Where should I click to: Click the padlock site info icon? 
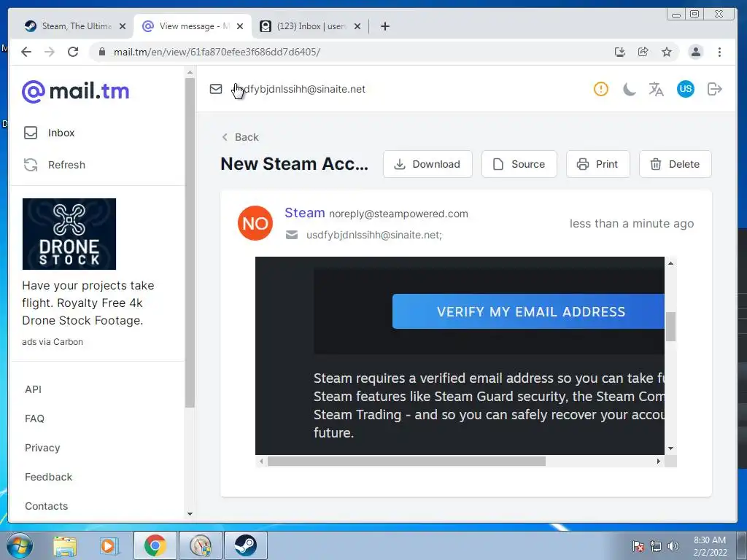[x=102, y=52]
